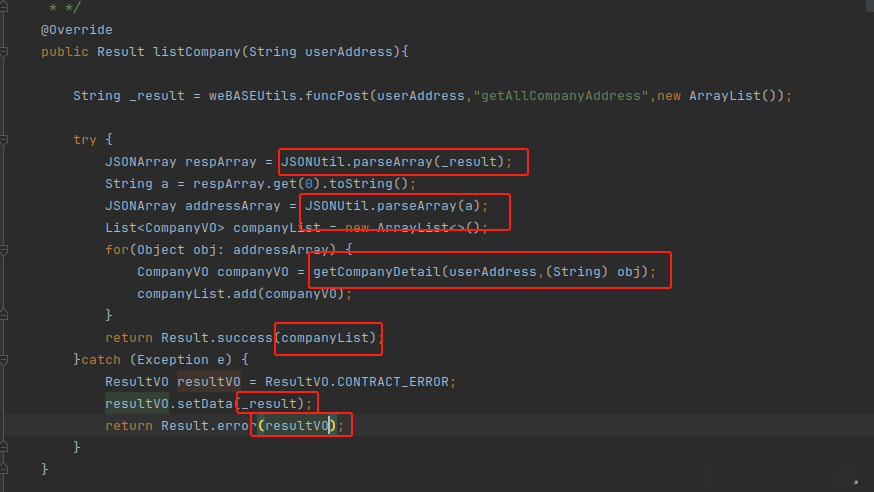Click fold end marker beside for loop closing brace

pyautogui.click(x=4, y=315)
